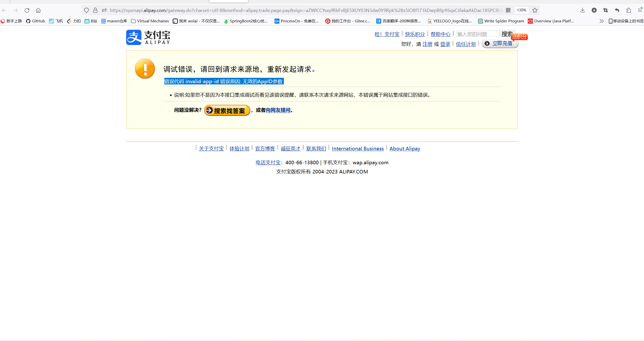
Task: Open the 信任计划 link
Action: tap(466, 44)
